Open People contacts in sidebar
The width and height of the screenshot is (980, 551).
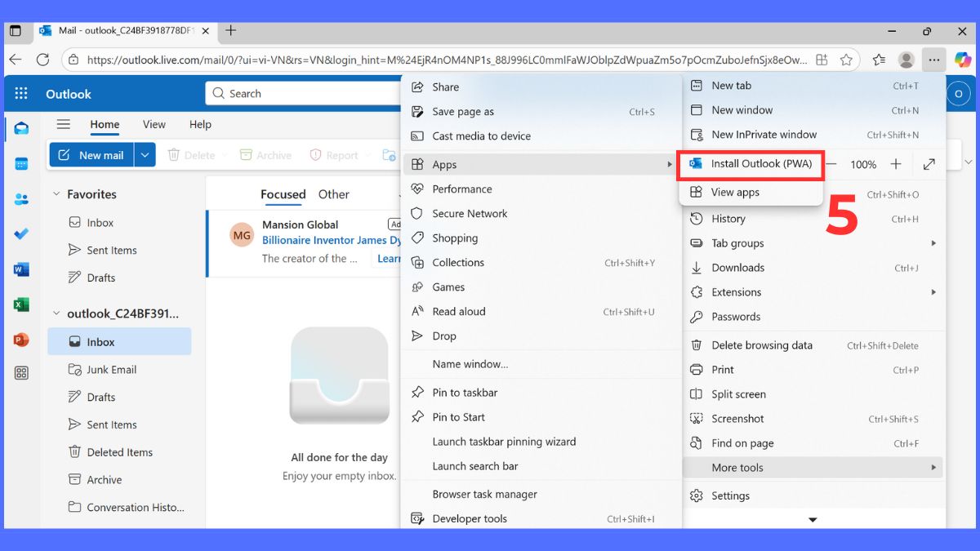tap(21, 199)
